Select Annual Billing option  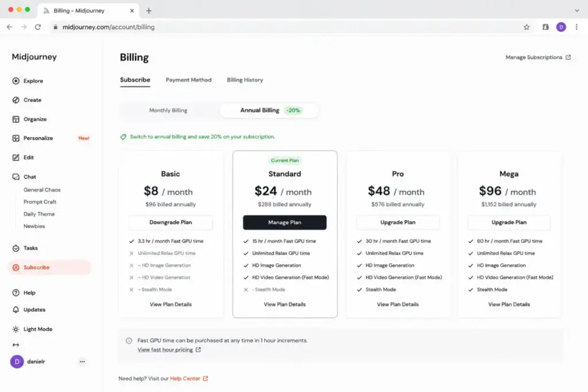[x=269, y=111]
